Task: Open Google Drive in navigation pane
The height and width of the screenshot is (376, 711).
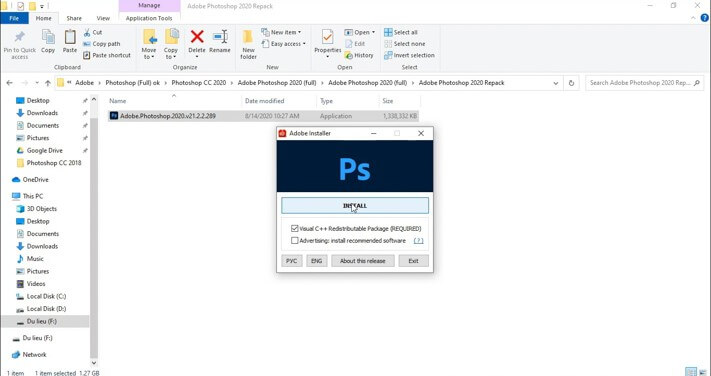Action: click(x=44, y=150)
